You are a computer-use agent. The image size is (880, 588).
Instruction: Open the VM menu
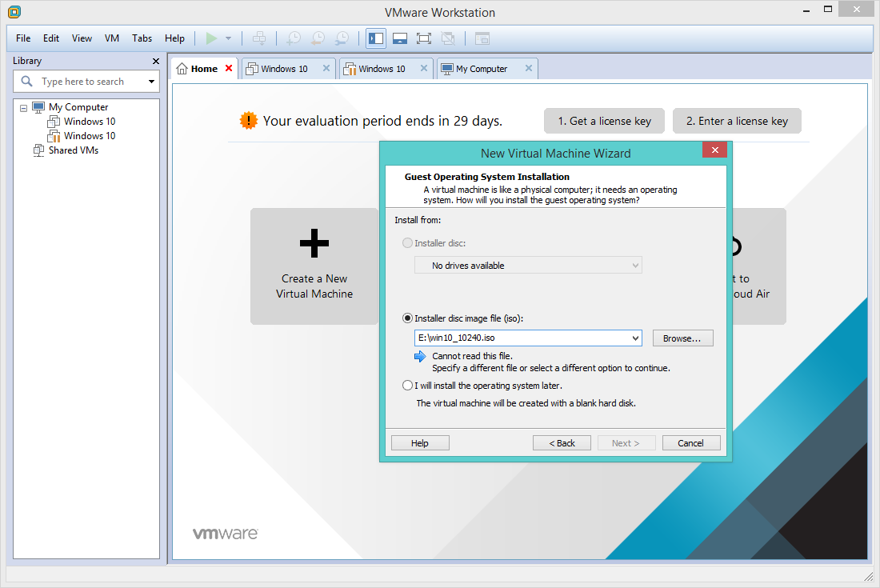point(112,38)
